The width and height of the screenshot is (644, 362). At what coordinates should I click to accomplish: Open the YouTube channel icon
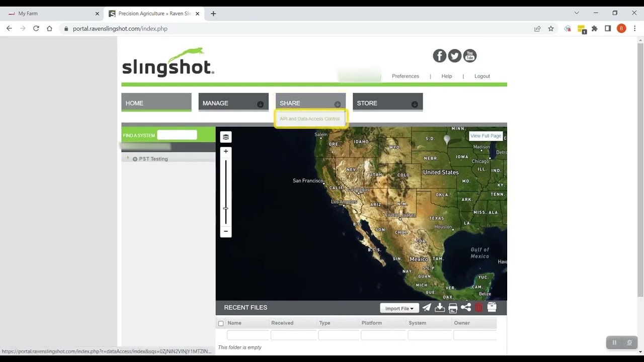[x=470, y=56]
